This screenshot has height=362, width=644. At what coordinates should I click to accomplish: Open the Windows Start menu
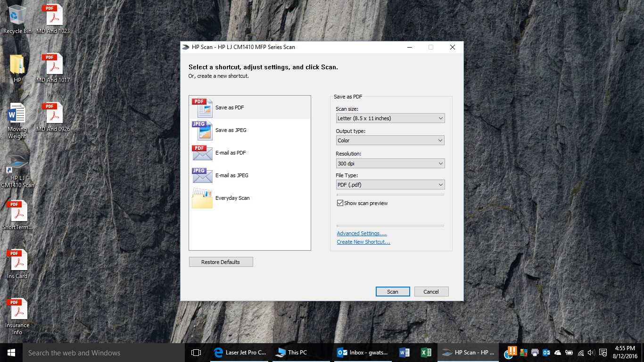point(11,353)
